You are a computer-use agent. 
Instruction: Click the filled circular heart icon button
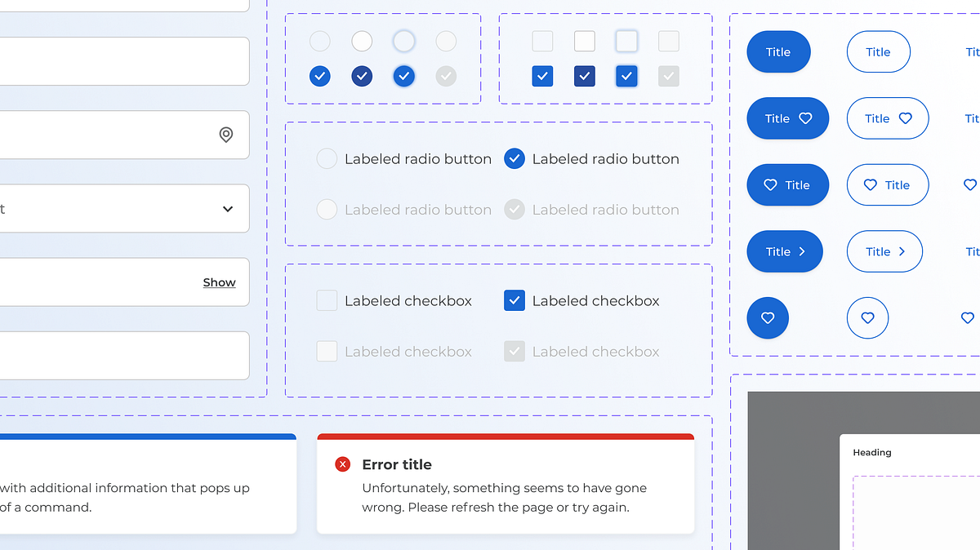click(768, 317)
